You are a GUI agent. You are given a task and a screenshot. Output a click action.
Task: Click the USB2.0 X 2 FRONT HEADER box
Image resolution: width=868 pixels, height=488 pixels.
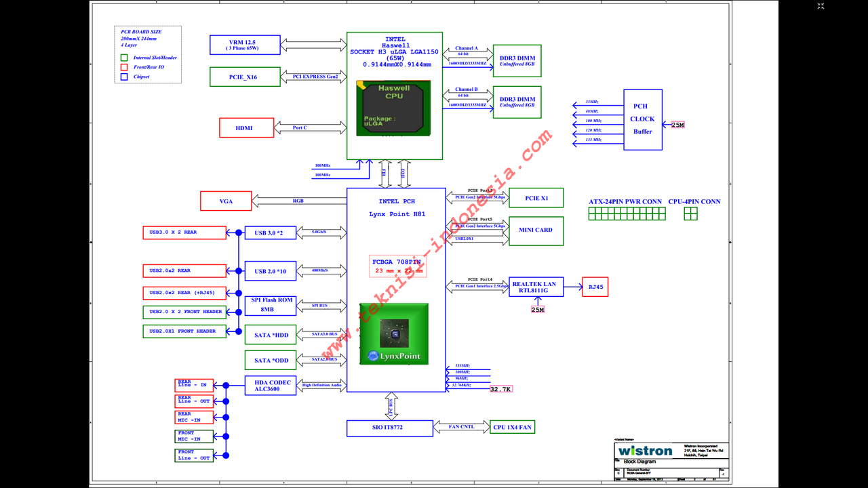184,312
